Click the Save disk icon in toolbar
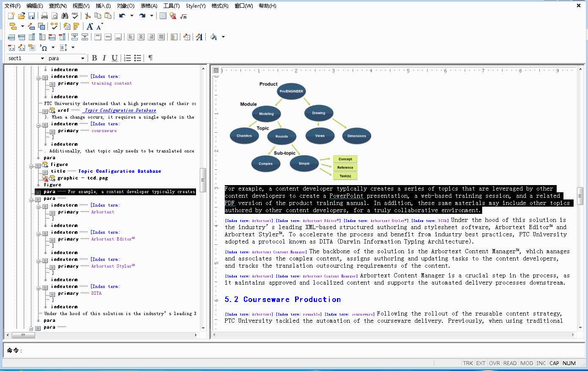Viewport: 588px width, 371px height. click(x=32, y=16)
